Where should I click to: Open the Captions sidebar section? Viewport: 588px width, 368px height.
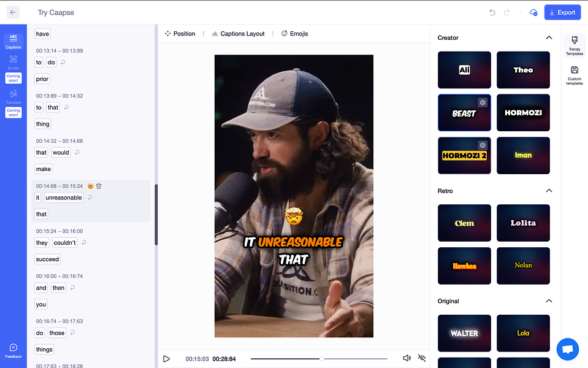[x=13, y=41]
